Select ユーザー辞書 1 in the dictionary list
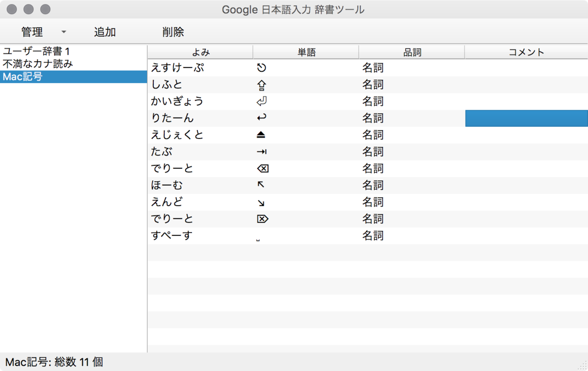588x371 pixels. coord(73,51)
